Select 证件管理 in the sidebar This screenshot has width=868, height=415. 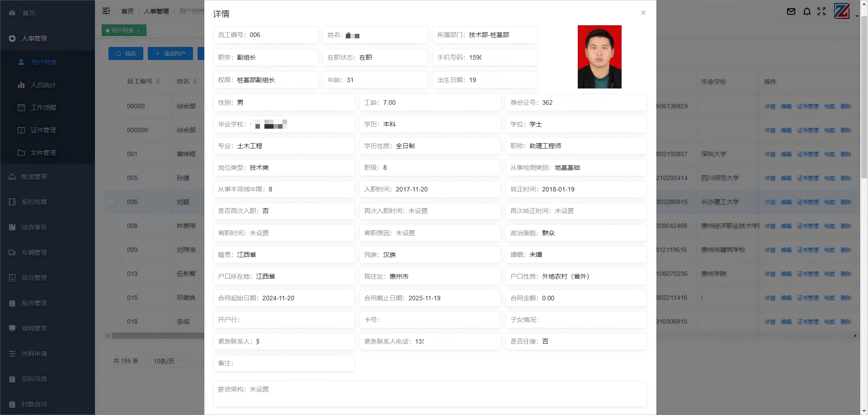pos(44,130)
